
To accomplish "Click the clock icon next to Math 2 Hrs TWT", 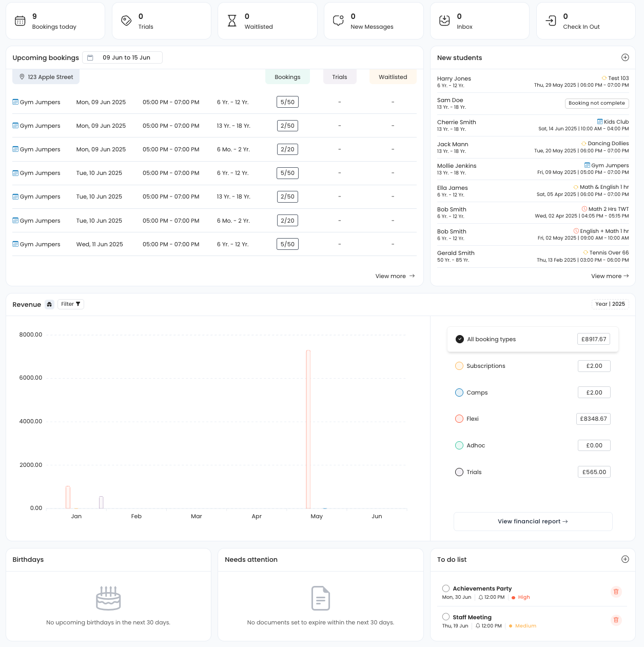I will [x=584, y=209].
